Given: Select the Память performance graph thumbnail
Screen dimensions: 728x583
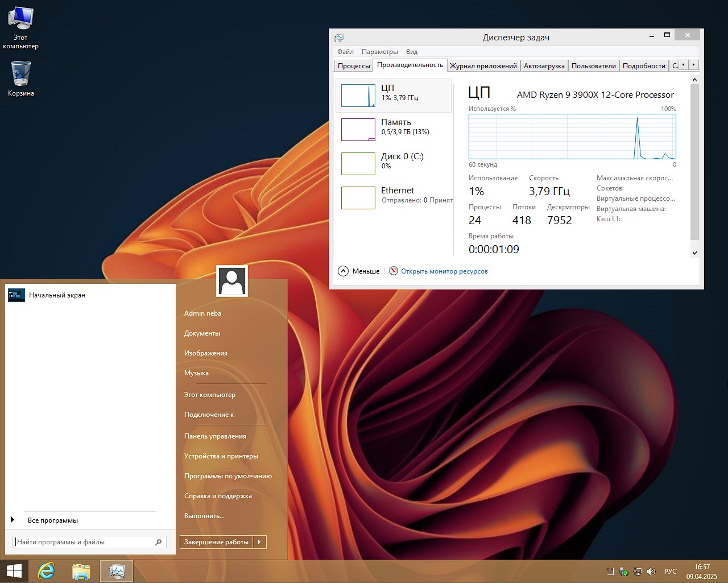Looking at the screenshot, I should click(x=358, y=130).
